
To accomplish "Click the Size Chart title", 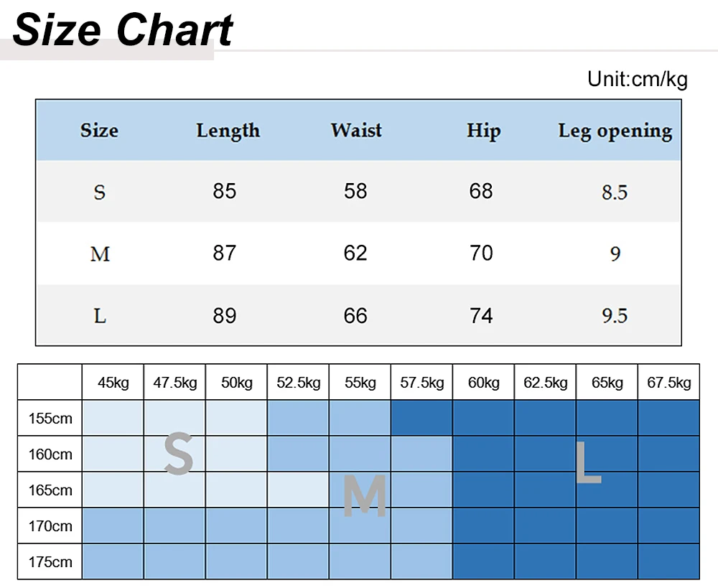I will (123, 29).
